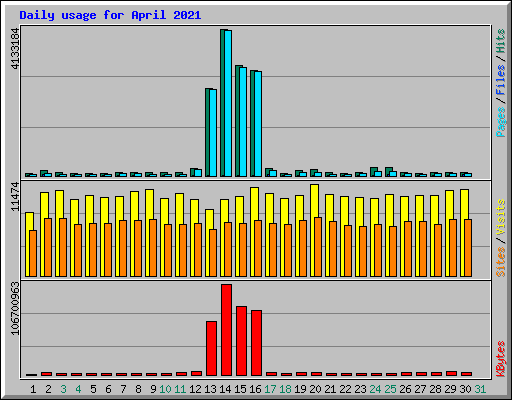This screenshot has height=400, width=512.
Task: Click the orange sites bar for day 20
Action: (318, 247)
